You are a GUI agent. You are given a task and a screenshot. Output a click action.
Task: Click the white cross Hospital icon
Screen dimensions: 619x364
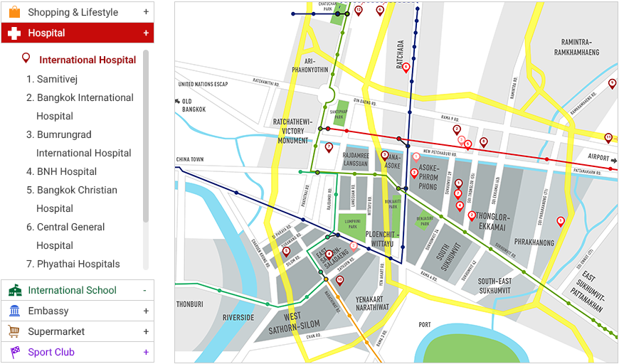(14, 33)
